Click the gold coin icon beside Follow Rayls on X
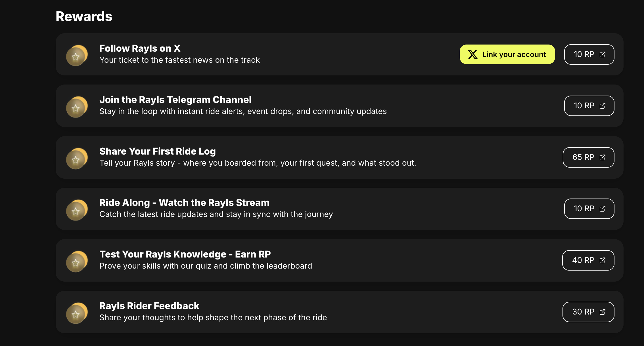Image resolution: width=644 pixels, height=346 pixels. pos(77,55)
